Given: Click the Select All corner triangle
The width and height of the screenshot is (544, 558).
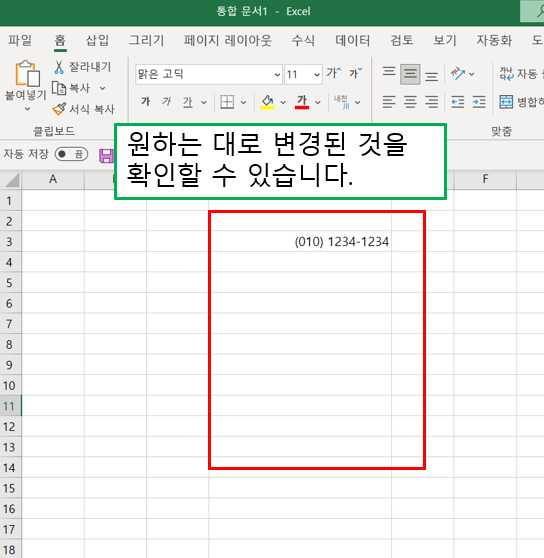Looking at the screenshot, I should (11, 180).
